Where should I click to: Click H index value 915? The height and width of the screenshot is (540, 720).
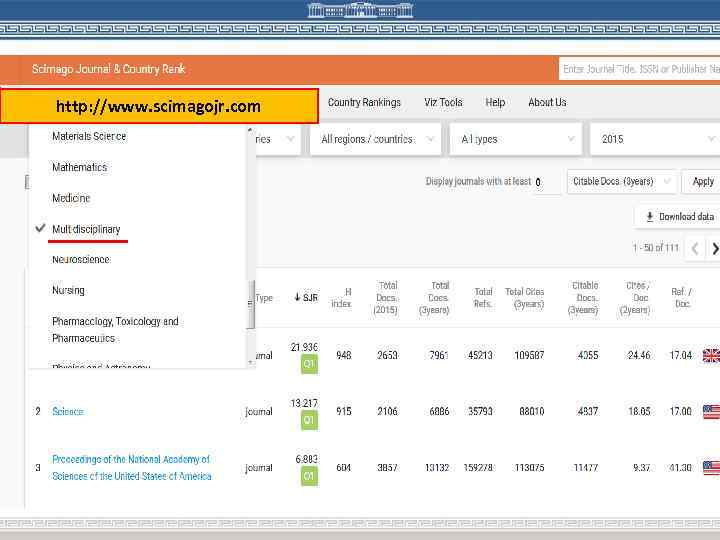343,411
